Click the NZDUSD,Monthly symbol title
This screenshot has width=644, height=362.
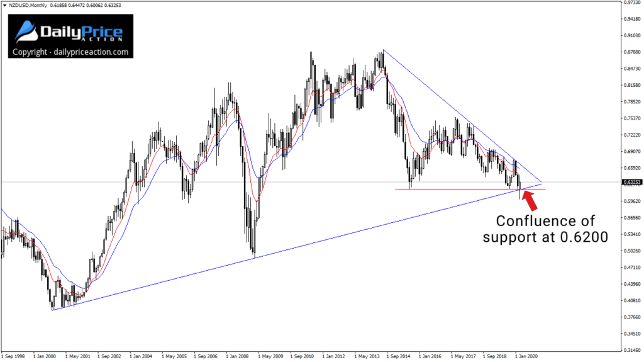(28, 5)
